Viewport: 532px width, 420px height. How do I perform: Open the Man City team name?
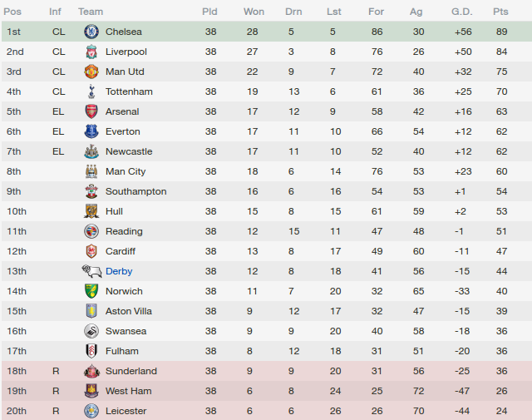click(x=126, y=171)
